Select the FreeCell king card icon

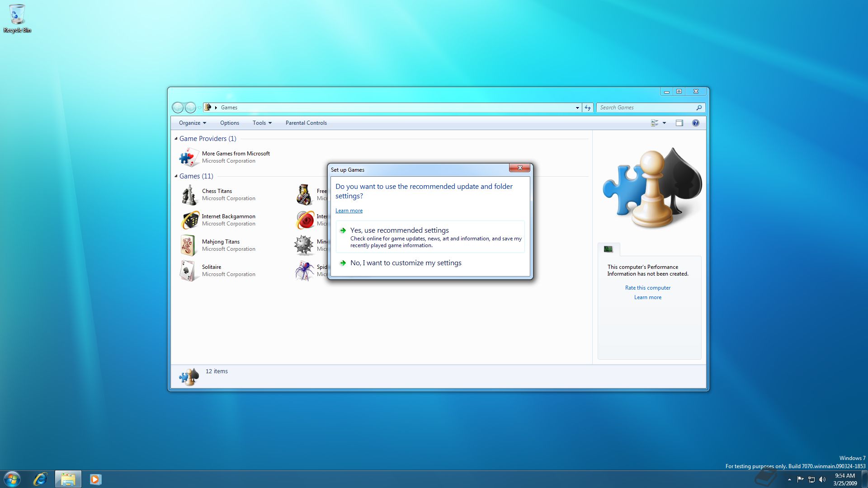304,195
